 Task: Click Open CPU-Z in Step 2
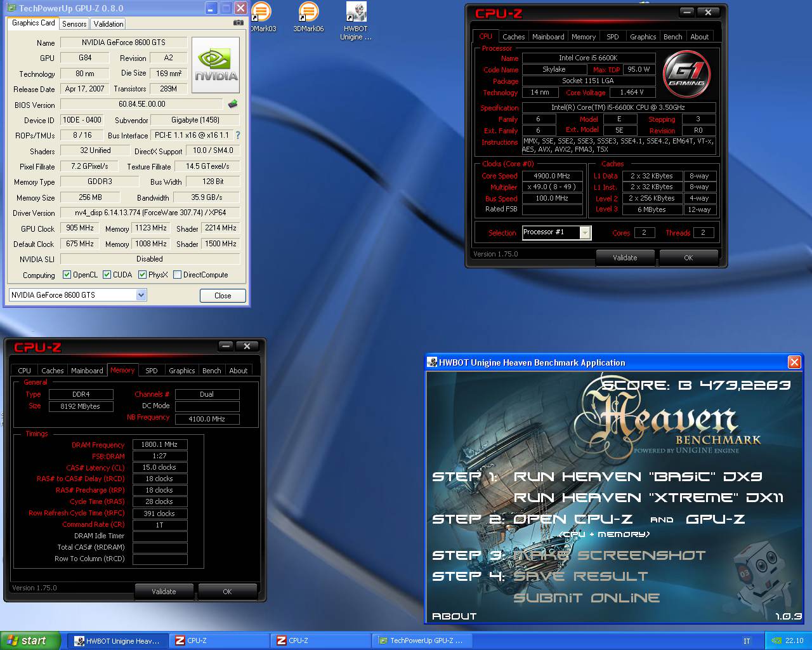(573, 519)
